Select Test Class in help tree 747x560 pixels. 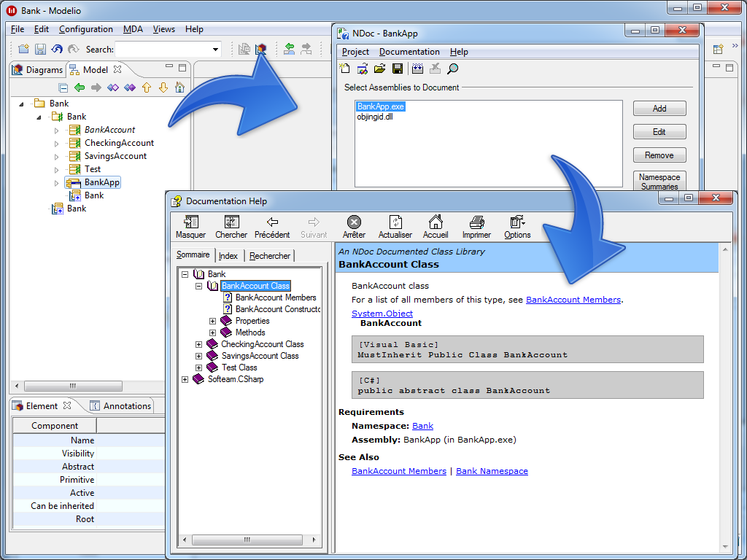point(239,367)
